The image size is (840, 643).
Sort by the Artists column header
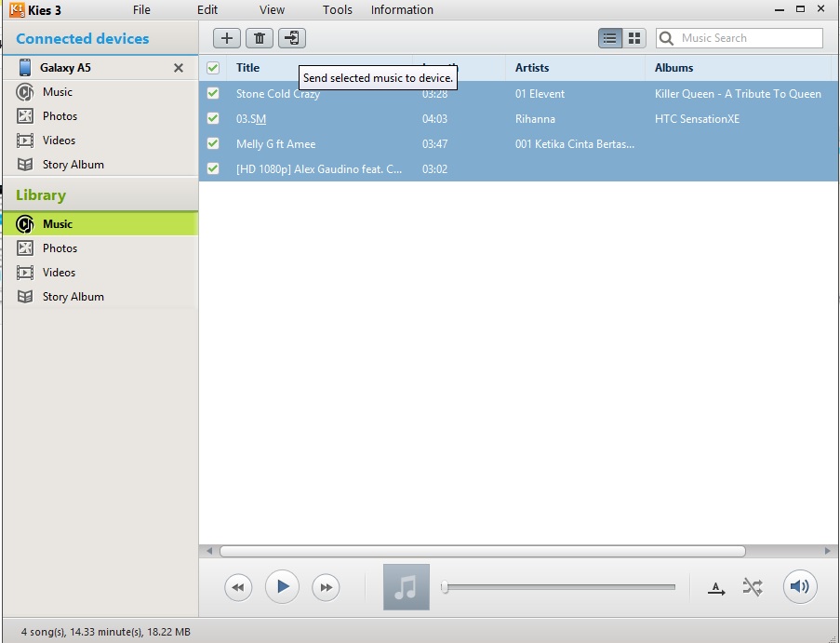click(532, 68)
